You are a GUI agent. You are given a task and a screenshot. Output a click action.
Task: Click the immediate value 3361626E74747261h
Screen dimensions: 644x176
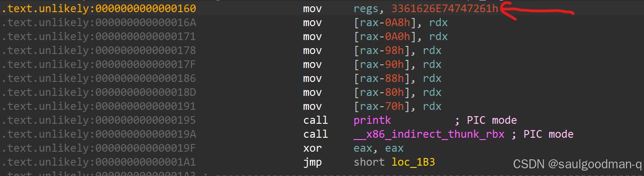coord(445,9)
